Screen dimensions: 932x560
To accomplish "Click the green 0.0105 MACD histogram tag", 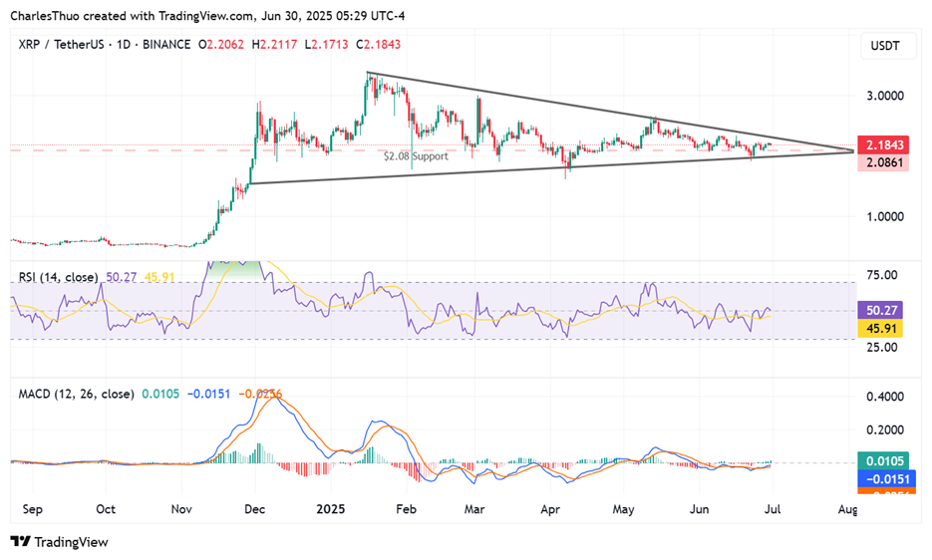I will (883, 460).
